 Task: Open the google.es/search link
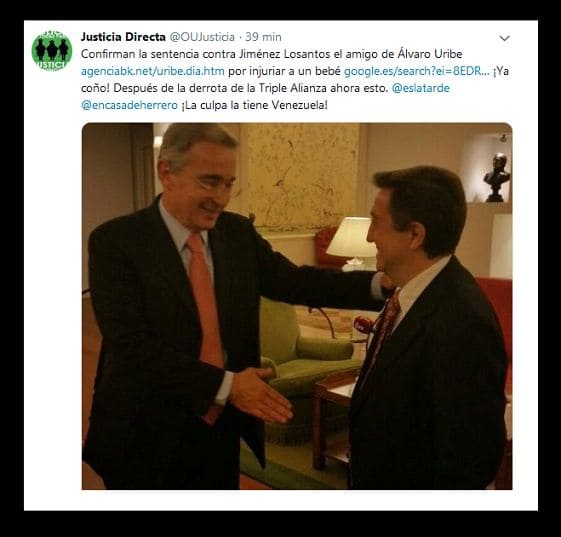click(x=417, y=71)
